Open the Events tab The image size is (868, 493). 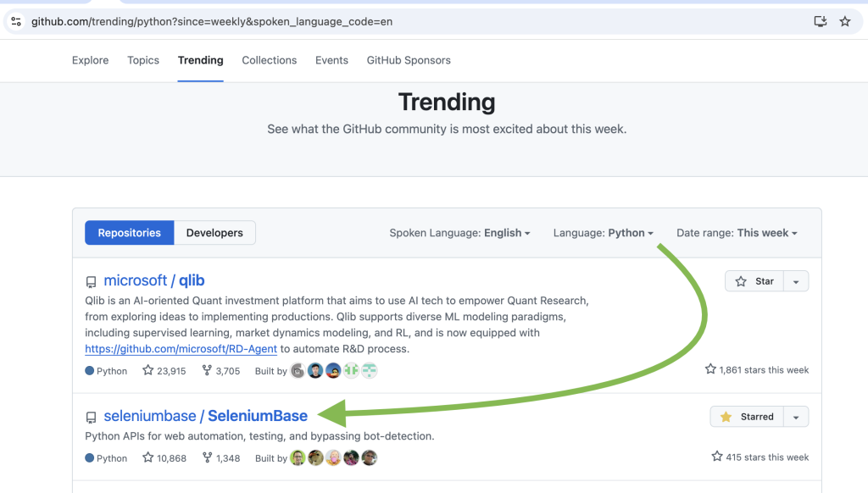click(331, 60)
